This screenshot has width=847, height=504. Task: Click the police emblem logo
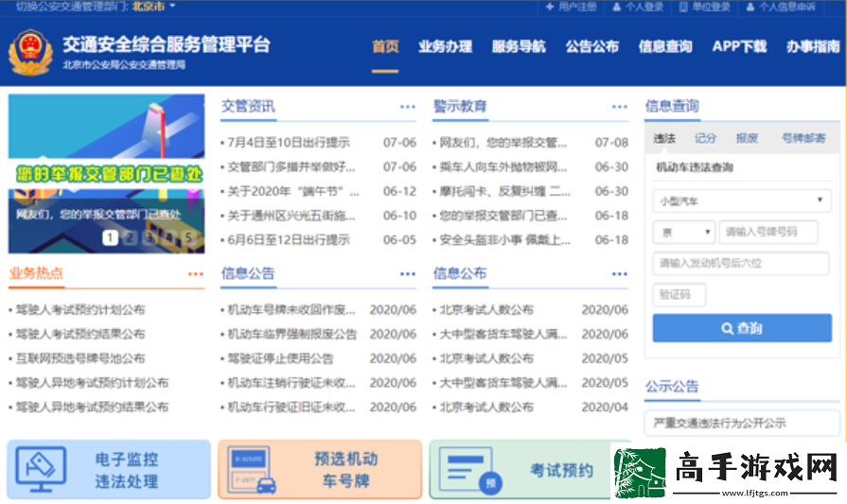(x=31, y=52)
